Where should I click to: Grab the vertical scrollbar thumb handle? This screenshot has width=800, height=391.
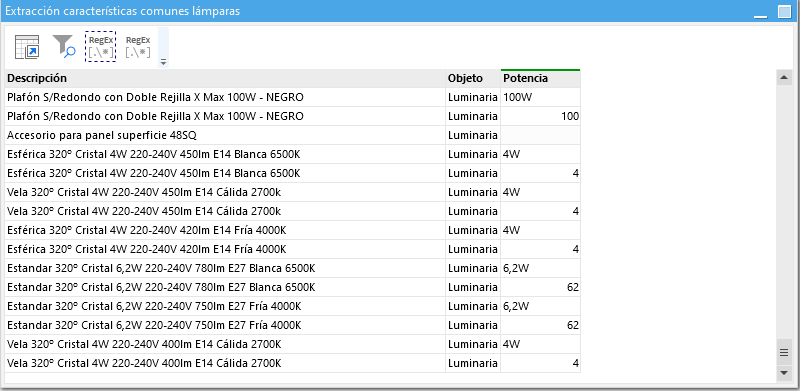tap(784, 352)
